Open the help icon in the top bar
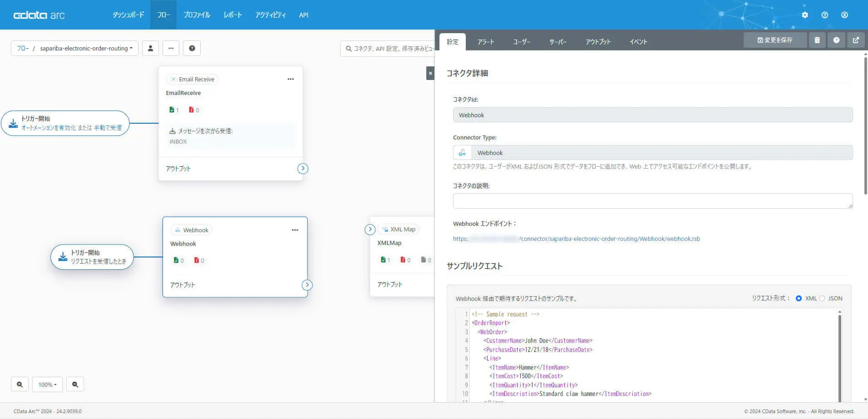The width and height of the screenshot is (868, 419). (825, 15)
